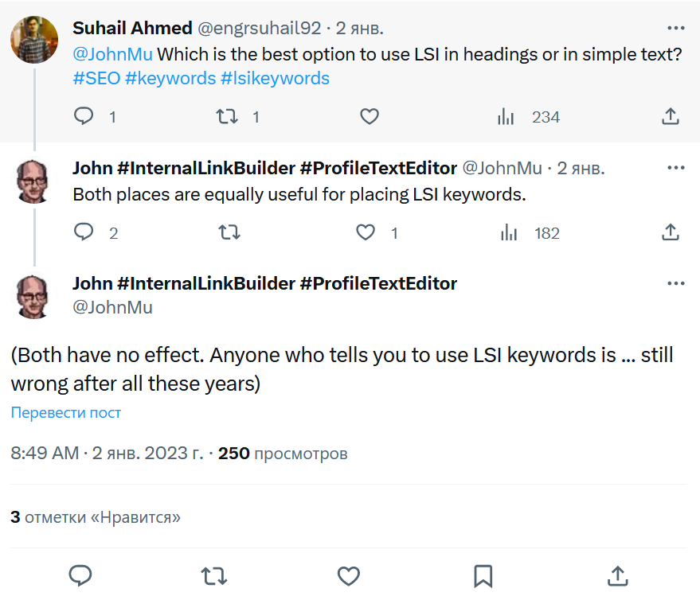Share Suhail Ahmed's tweet
Screen dimensions: 700x600
click(671, 117)
